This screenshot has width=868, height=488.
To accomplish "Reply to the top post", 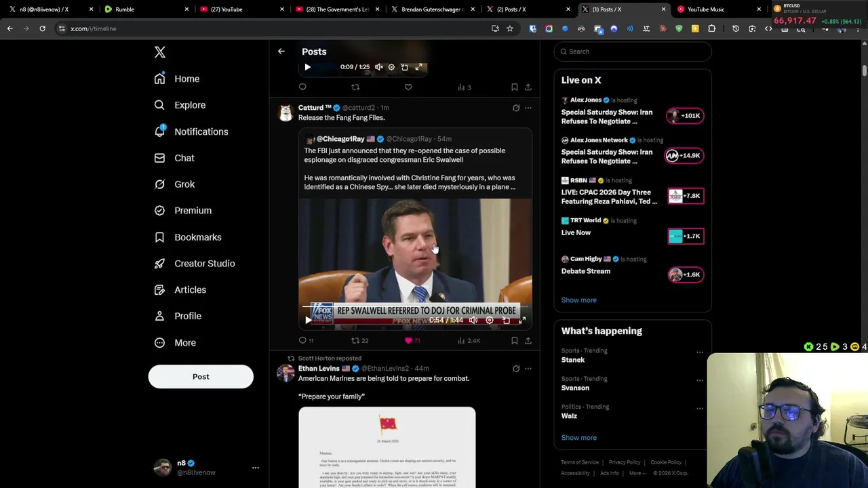I will pyautogui.click(x=302, y=87).
